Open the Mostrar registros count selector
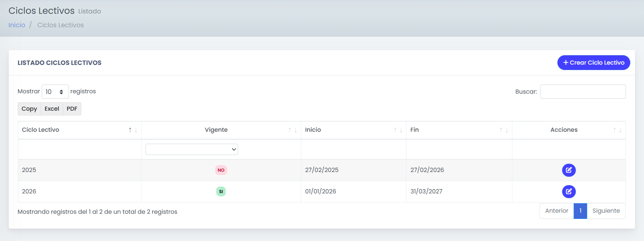The image size is (644, 241). [x=55, y=91]
